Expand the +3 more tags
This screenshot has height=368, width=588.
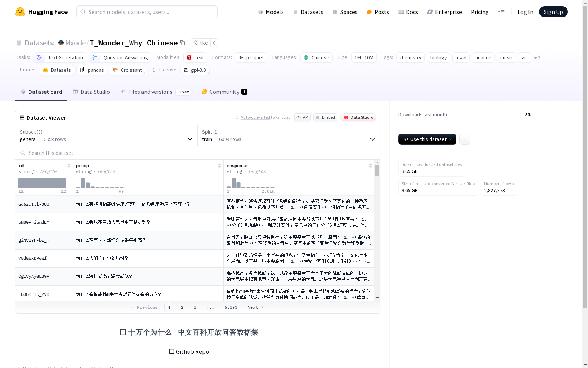click(x=537, y=57)
